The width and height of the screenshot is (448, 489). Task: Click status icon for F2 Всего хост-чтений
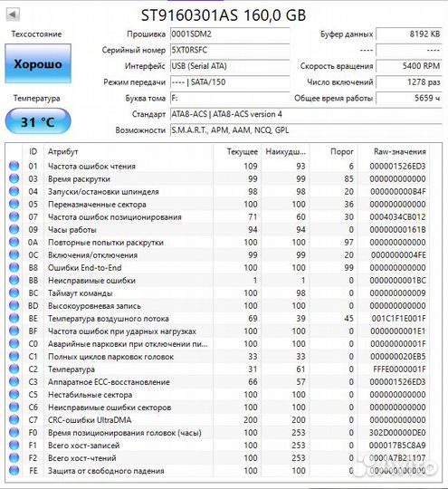click(x=14, y=457)
